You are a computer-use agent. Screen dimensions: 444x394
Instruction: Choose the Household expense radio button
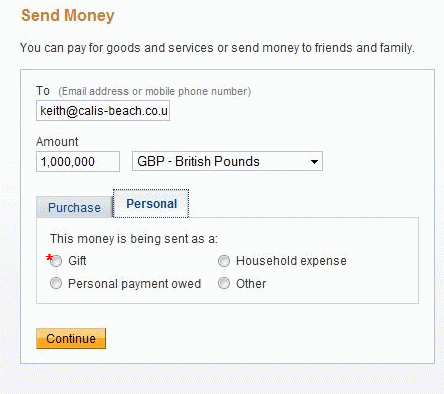[224, 261]
